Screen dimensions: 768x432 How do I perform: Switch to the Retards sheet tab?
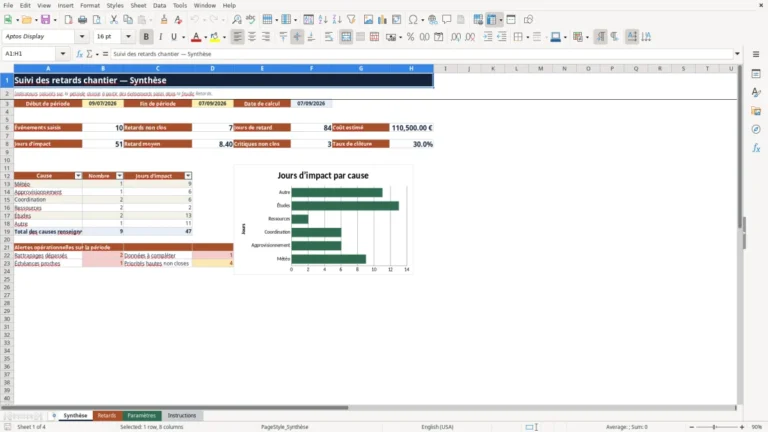[106, 415]
